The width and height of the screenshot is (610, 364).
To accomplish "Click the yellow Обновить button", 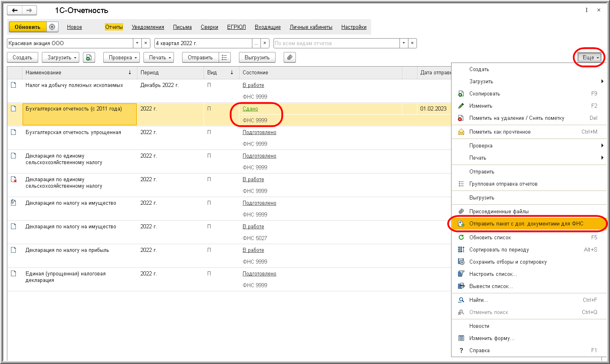I will click(x=28, y=27).
